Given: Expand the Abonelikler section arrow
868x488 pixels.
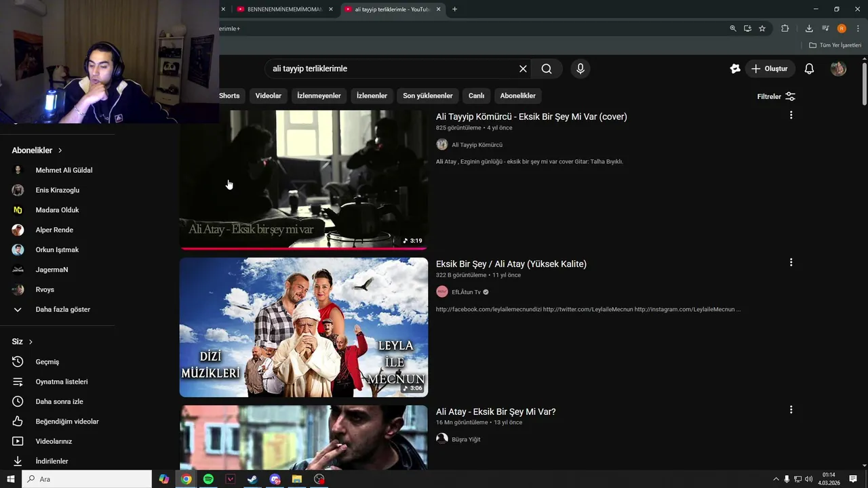Looking at the screenshot, I should [60, 150].
